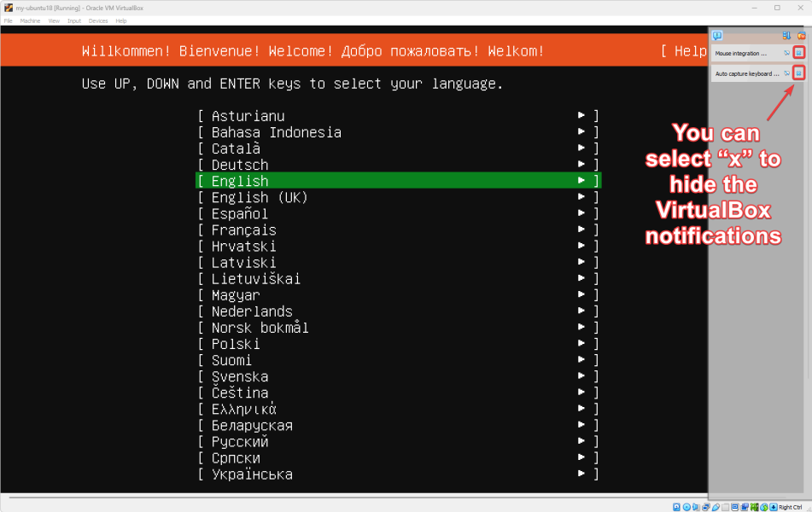Open the File menu
Screen dimensions: 812x512
click(x=9, y=20)
